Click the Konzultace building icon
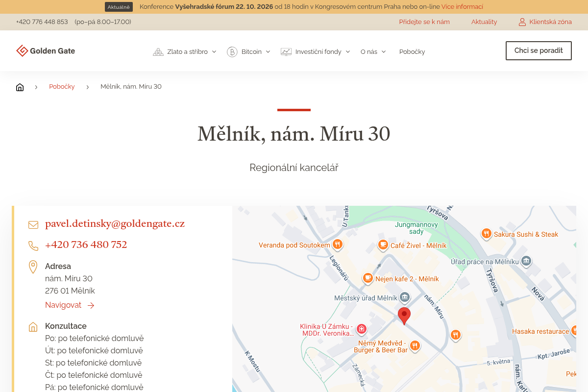The height and width of the screenshot is (392, 588). [x=33, y=327]
